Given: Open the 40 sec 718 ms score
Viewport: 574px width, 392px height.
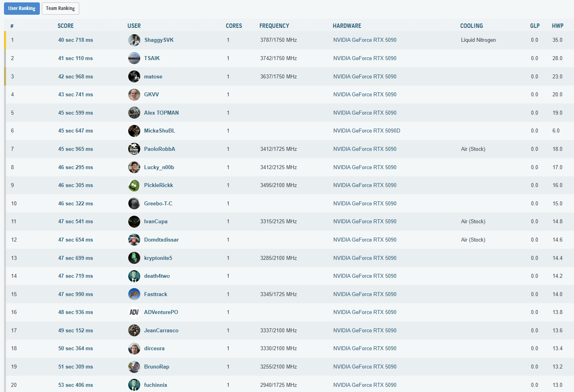Looking at the screenshot, I should [x=75, y=40].
